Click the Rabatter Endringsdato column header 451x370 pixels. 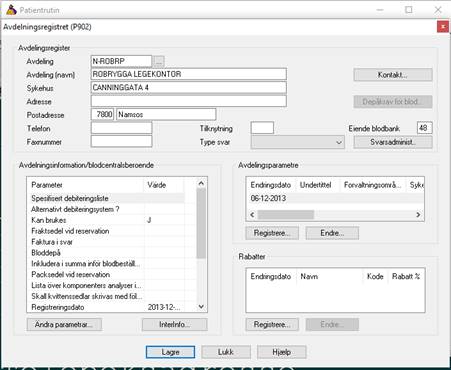(x=271, y=276)
